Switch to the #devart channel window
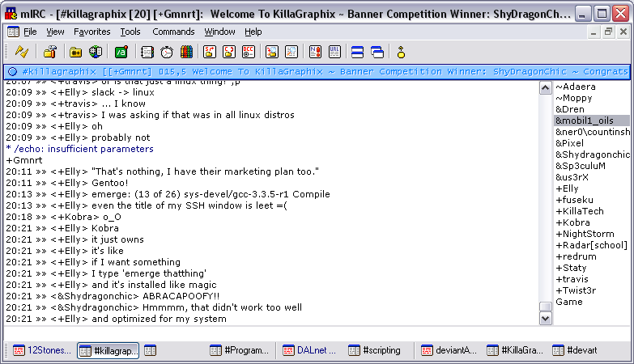Viewport: 634px width, 364px height. [x=575, y=350]
